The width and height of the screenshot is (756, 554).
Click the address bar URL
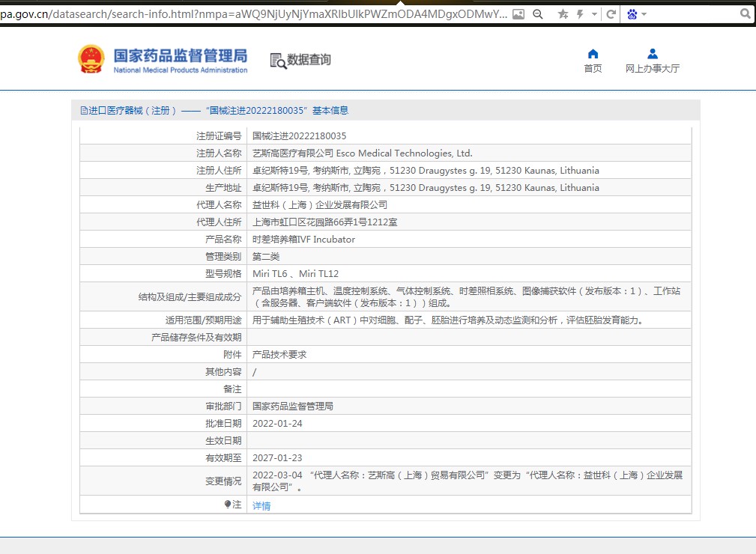[253, 14]
